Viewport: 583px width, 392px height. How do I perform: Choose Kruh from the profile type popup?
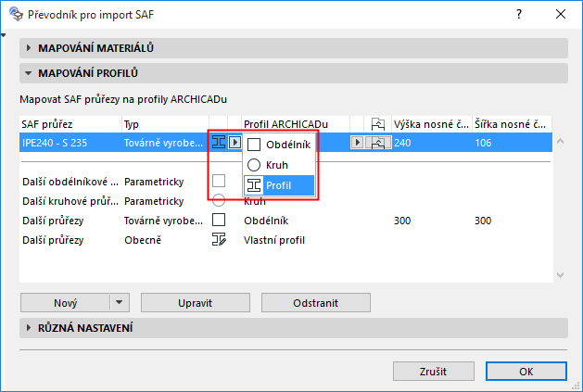tap(279, 165)
